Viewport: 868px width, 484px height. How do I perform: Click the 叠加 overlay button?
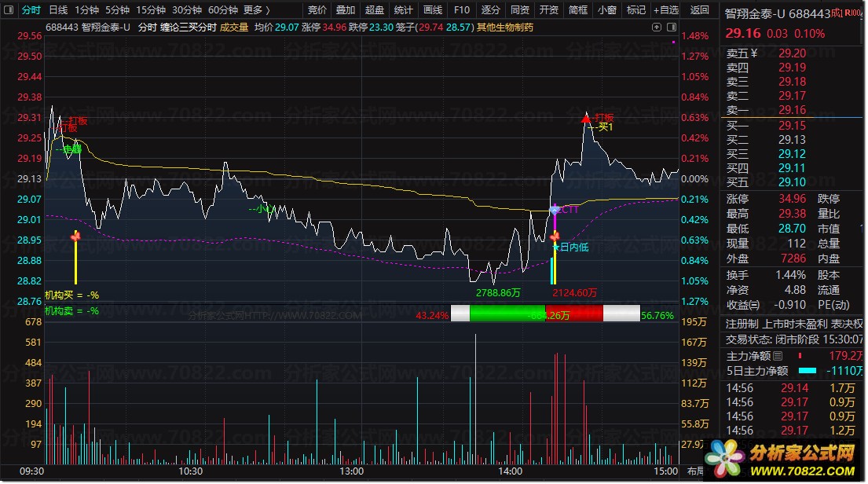(x=346, y=10)
